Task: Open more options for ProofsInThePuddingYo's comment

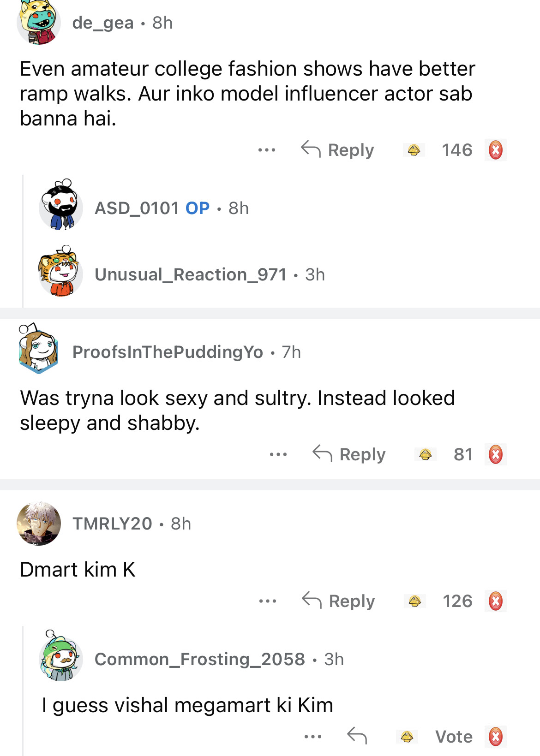Action: [x=278, y=454]
